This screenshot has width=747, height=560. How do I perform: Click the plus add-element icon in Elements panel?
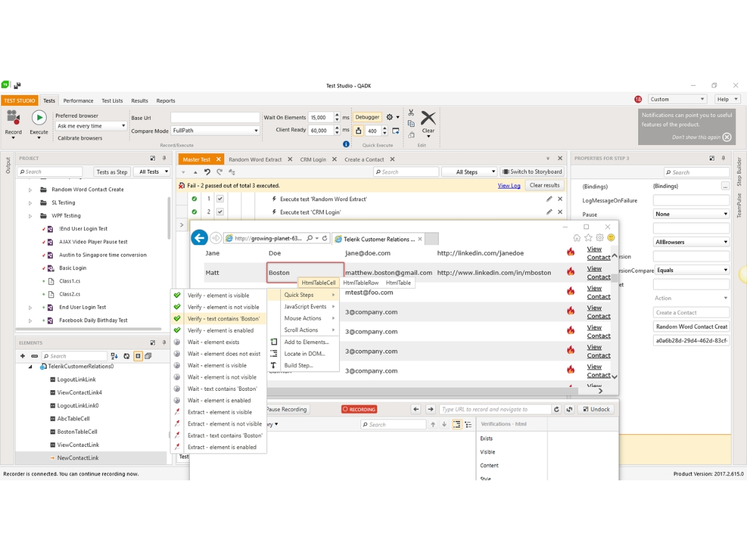pyautogui.click(x=22, y=356)
